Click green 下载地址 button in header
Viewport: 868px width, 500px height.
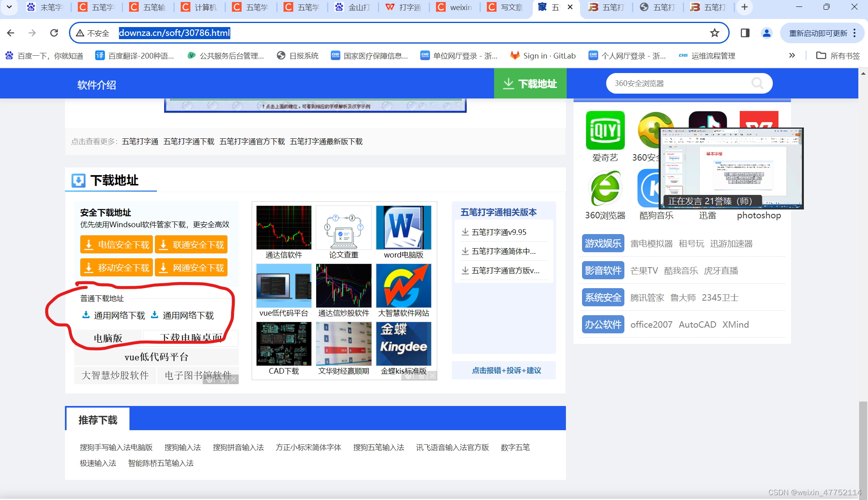tap(530, 84)
